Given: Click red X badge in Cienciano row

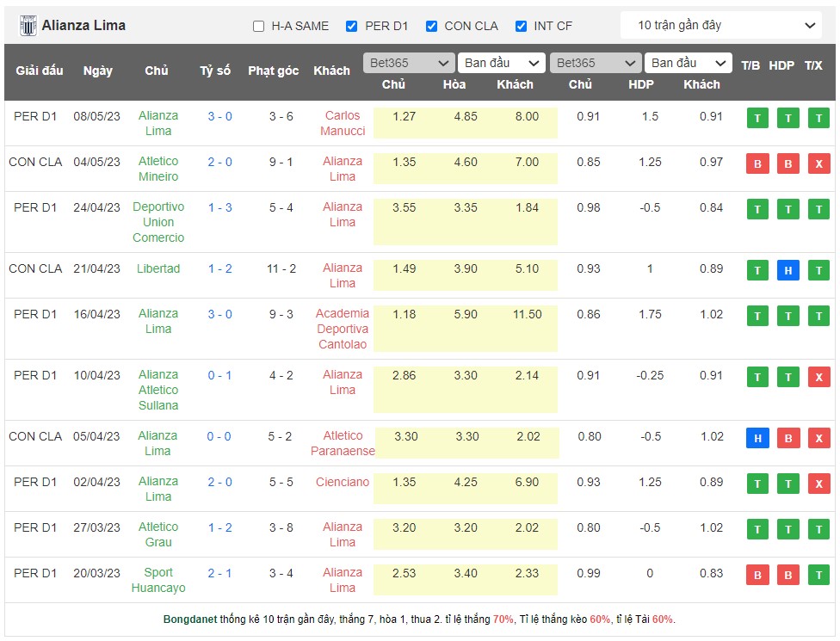Looking at the screenshot, I should tap(818, 484).
